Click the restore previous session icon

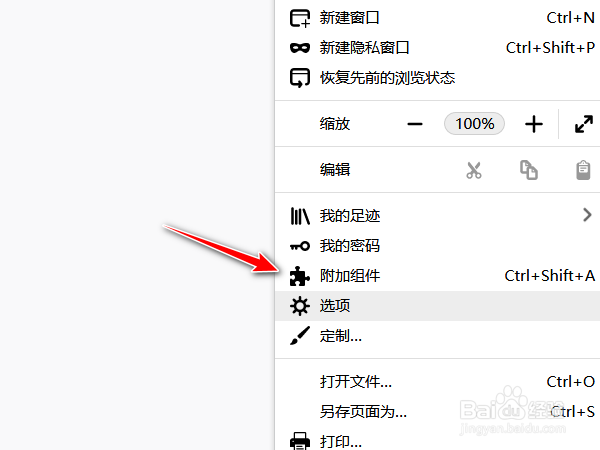point(300,78)
